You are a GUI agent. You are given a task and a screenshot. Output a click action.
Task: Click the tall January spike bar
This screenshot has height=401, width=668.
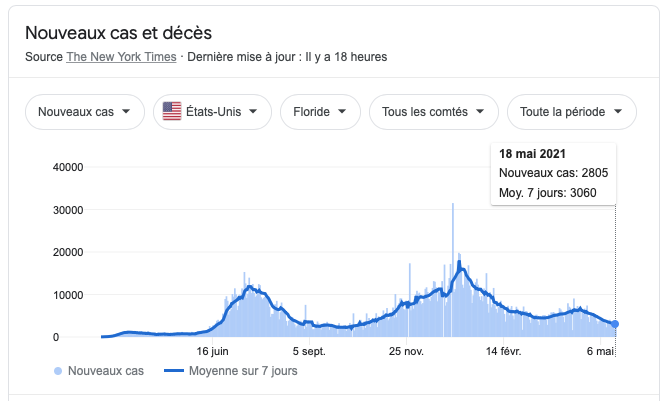tap(453, 269)
